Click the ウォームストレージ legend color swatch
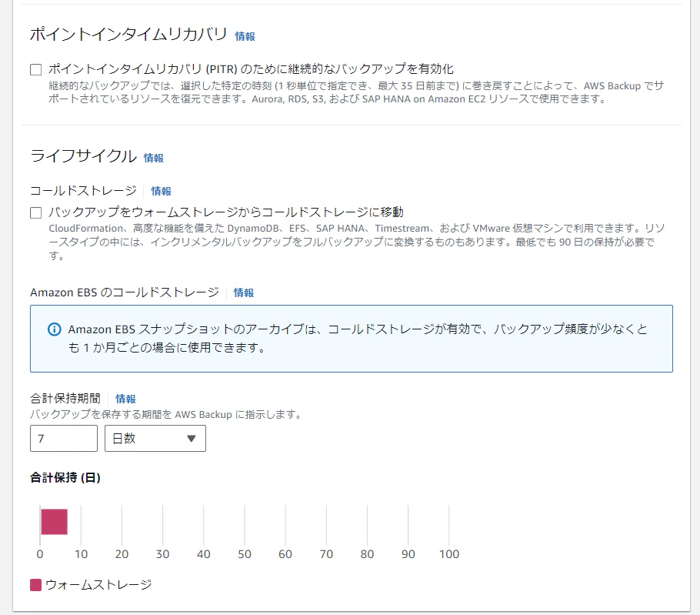 click(35, 585)
